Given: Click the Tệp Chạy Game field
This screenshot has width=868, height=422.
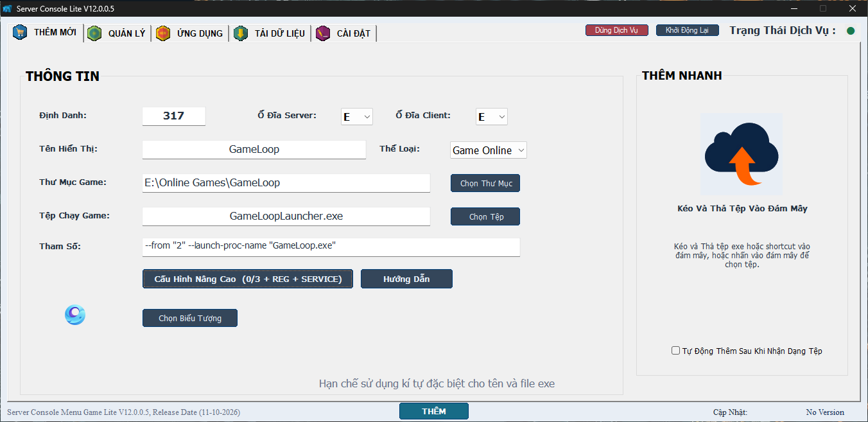Looking at the screenshot, I should tap(286, 216).
